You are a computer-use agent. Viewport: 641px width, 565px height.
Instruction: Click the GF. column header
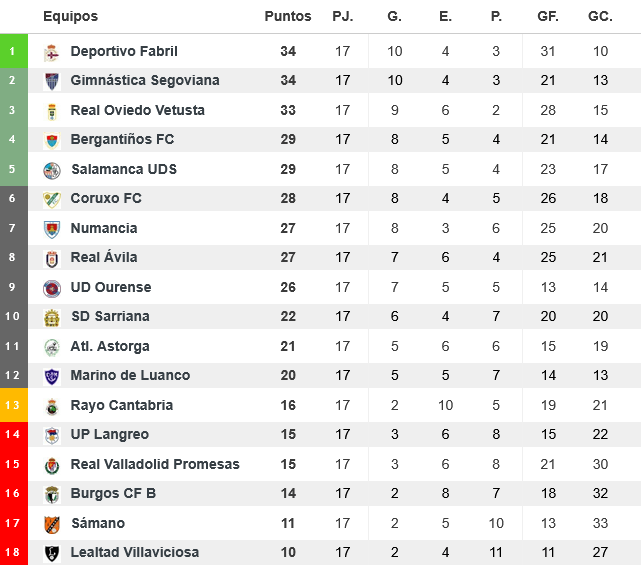pyautogui.click(x=547, y=17)
